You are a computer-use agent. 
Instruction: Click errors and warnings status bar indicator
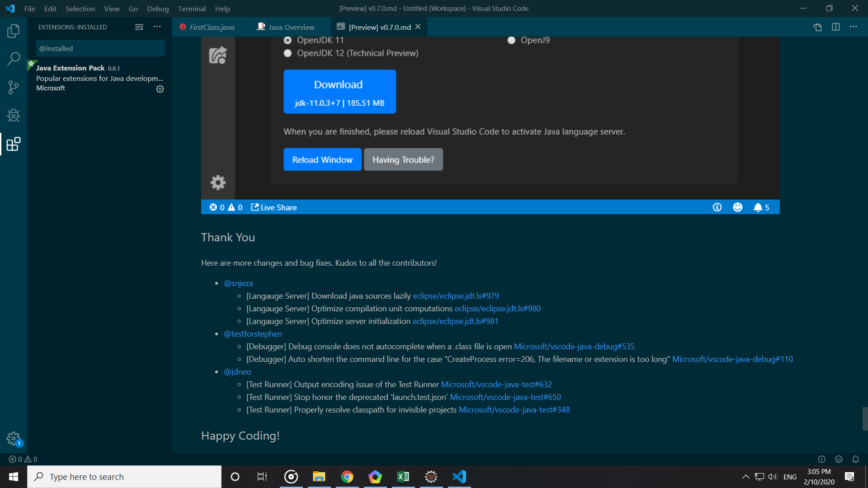coord(23,459)
